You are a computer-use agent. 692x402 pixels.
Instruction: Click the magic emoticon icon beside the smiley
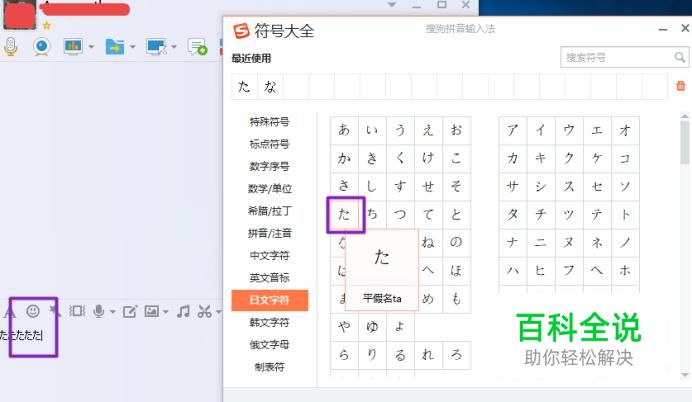coord(55,311)
